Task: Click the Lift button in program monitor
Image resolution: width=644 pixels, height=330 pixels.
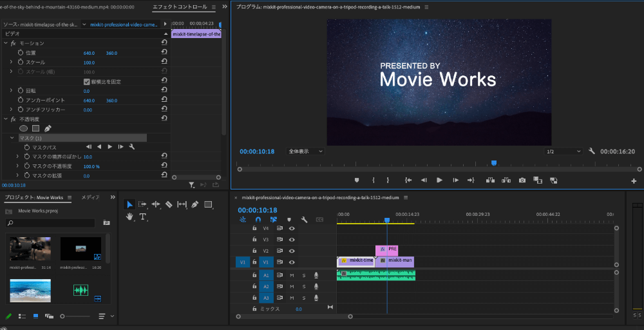Action: tap(490, 180)
